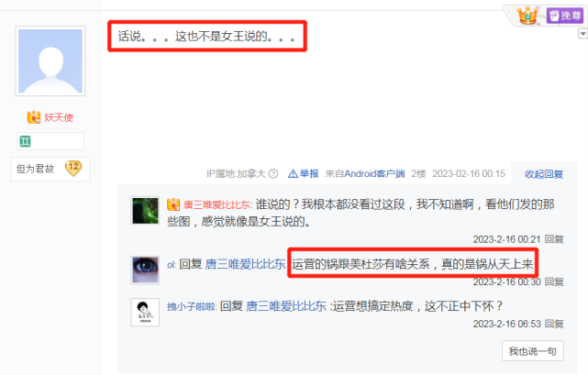Open user profile link 妖天使
Viewport: 588px width, 375px height.
[59, 117]
